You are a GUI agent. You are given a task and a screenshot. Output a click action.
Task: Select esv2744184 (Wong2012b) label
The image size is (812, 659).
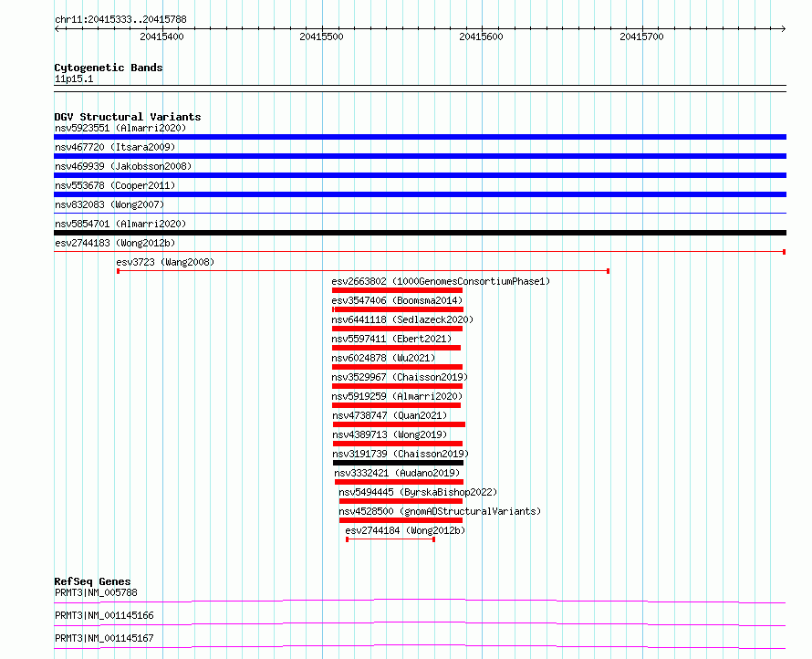coord(405,530)
